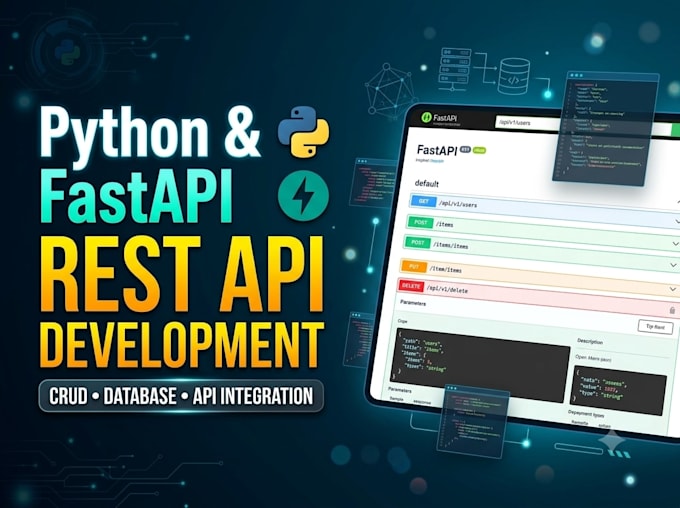
Task: Open the DELETE /api/v1/delete endpoint path
Action: (447, 289)
